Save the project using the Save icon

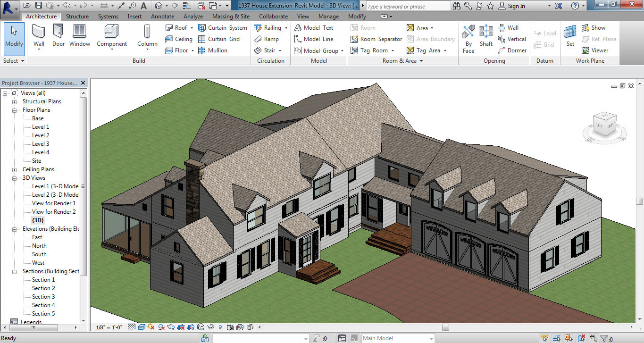click(38, 6)
